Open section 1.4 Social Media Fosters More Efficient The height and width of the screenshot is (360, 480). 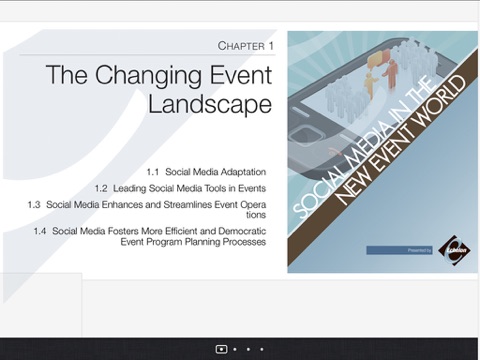pos(150,236)
